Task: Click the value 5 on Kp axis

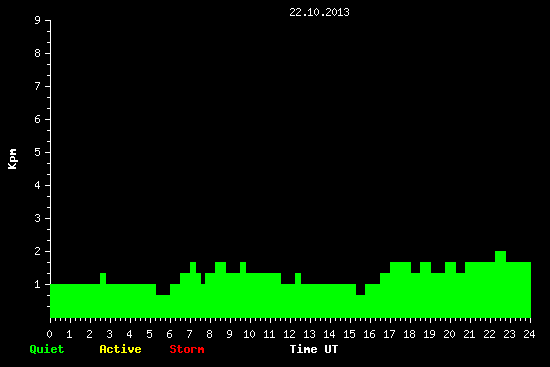Action: click(x=38, y=152)
